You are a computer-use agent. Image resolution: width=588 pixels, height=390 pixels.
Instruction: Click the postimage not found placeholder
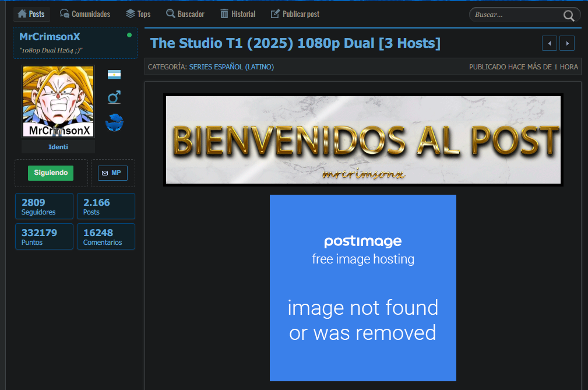pos(363,288)
